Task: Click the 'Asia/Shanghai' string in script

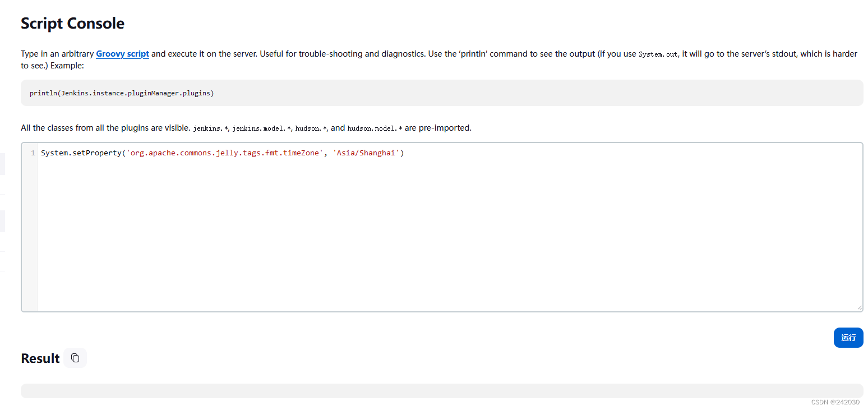Action: [x=366, y=153]
